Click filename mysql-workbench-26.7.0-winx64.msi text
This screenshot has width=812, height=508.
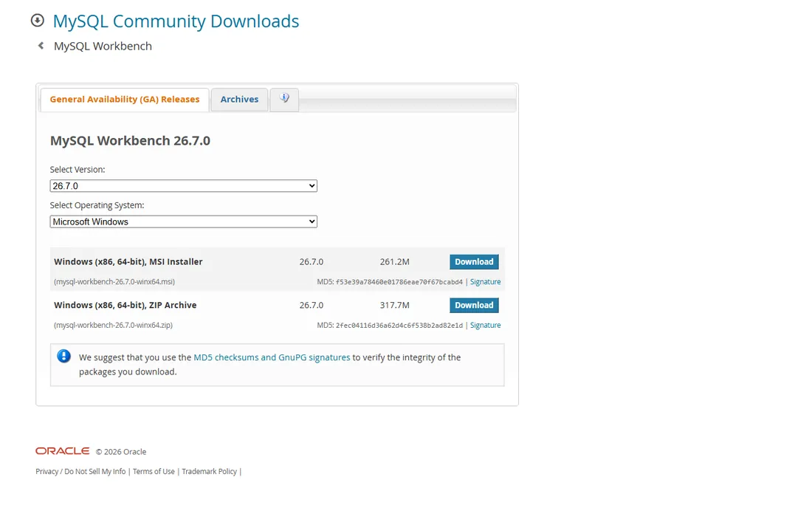pyautogui.click(x=114, y=282)
